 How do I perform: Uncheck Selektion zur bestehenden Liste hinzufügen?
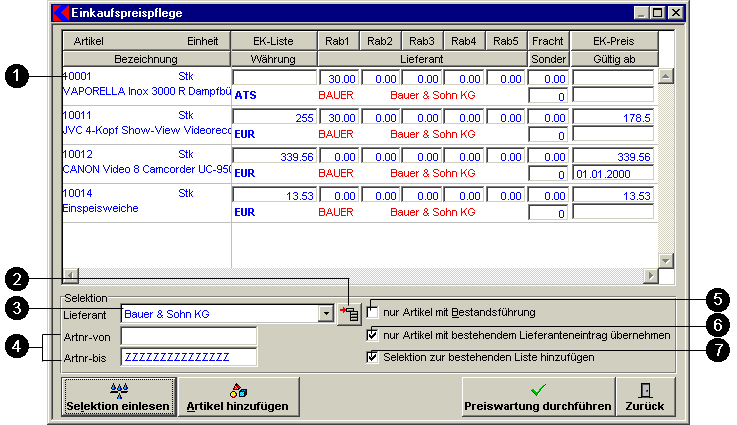373,357
